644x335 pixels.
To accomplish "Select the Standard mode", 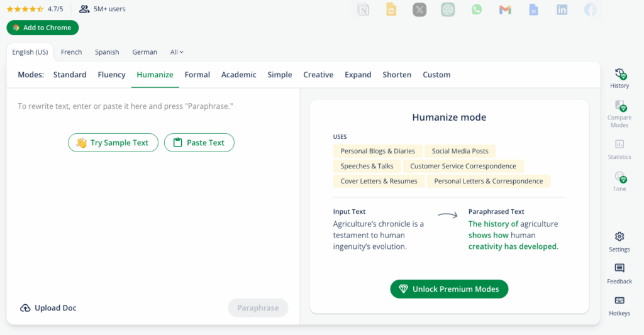I will coord(70,75).
